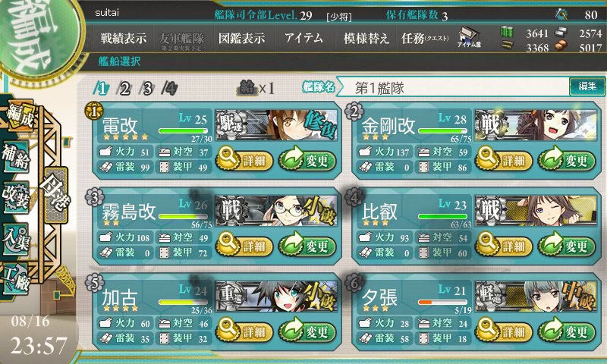View 詳細 details for 電改
Image resolution: width=607 pixels, height=364 pixels.
244,159
